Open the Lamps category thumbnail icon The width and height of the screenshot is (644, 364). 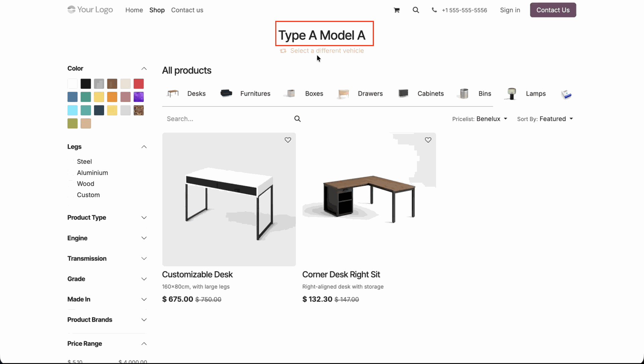(x=512, y=94)
